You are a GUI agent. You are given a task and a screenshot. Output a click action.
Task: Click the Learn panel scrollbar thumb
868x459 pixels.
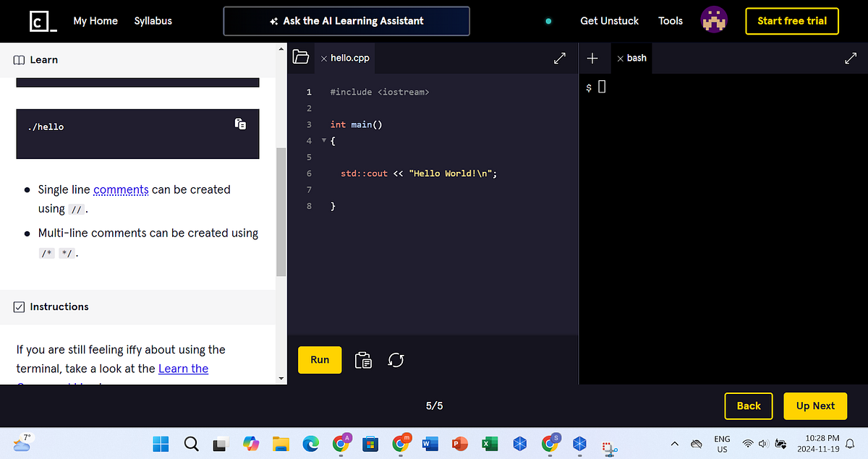(x=281, y=212)
